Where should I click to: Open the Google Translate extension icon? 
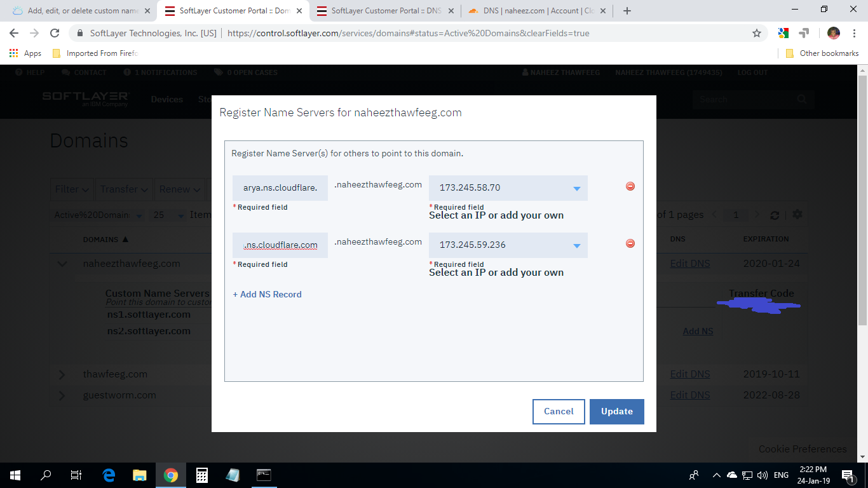(783, 33)
